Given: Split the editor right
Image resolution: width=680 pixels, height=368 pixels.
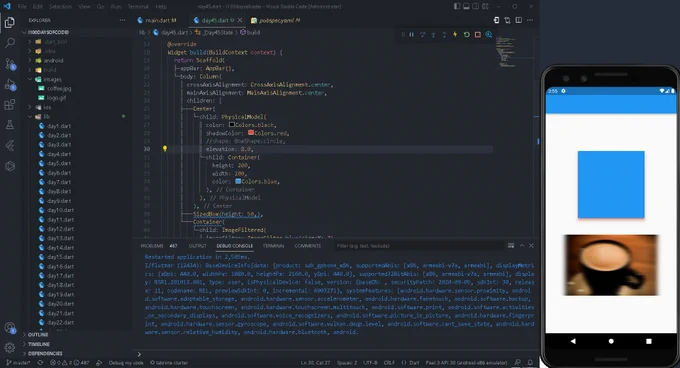Looking at the screenshot, I should pyautogui.click(x=519, y=20).
